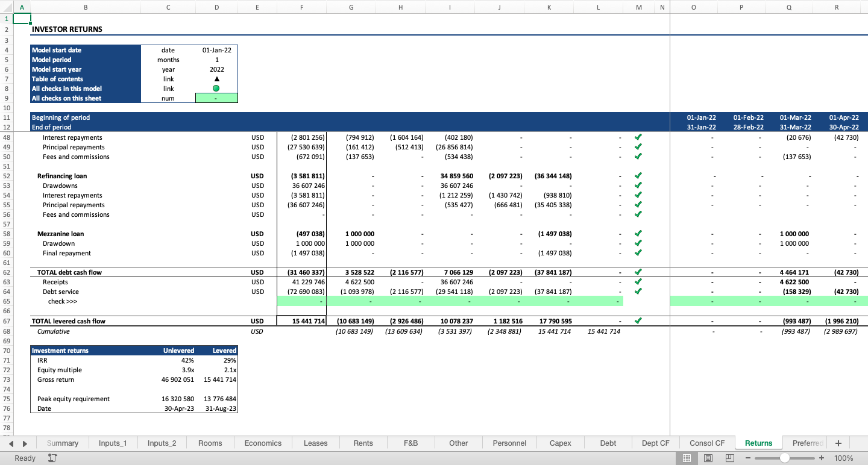Click the all checks cell showing dash
The width and height of the screenshot is (868, 465).
tap(216, 98)
